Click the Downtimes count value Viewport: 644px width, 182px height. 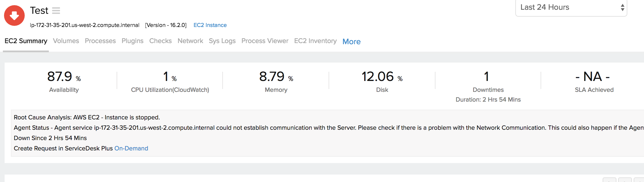(x=486, y=77)
